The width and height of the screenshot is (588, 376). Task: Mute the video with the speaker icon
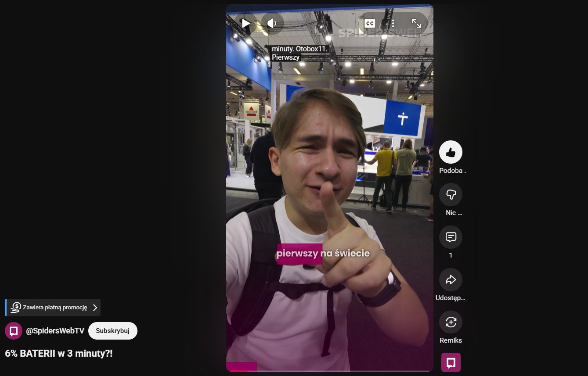click(272, 23)
